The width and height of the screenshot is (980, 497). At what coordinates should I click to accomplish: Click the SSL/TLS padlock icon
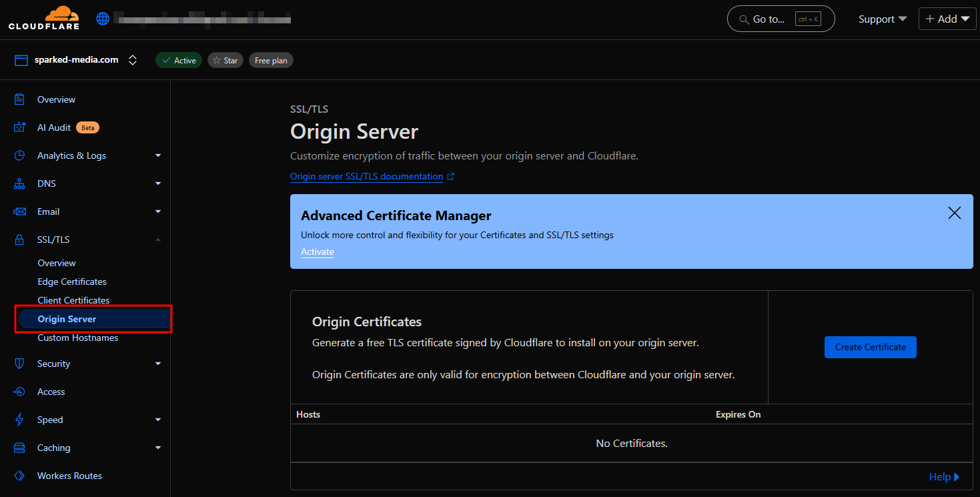[20, 239]
